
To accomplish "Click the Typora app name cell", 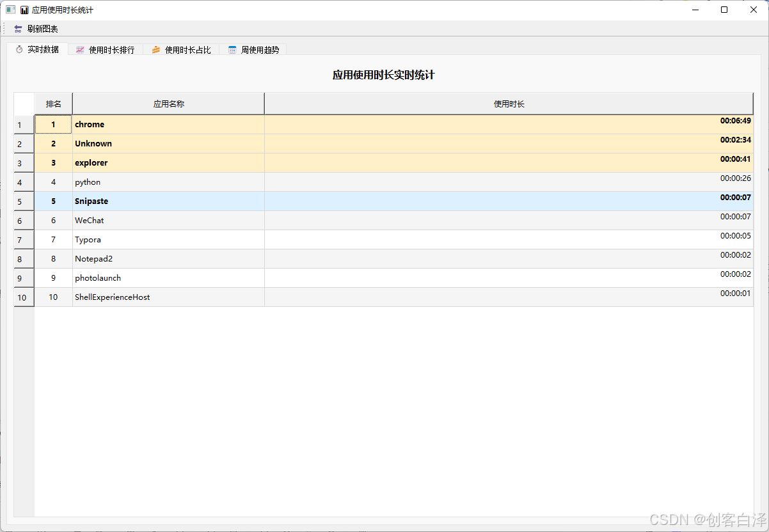I will click(169, 240).
